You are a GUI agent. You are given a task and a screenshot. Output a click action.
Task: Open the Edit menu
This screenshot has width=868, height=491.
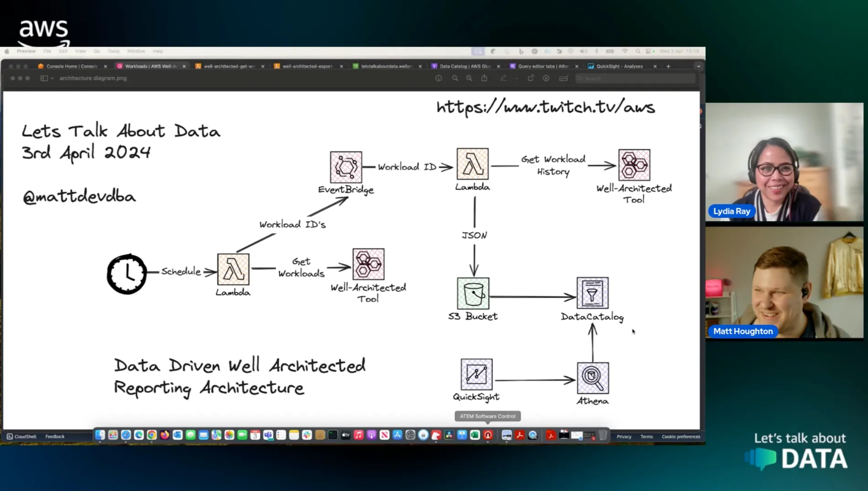point(63,51)
